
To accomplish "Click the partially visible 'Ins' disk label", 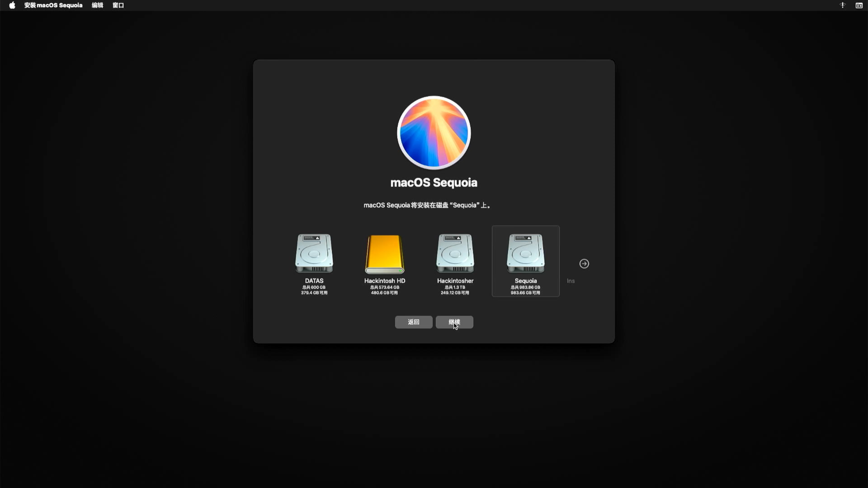I will 571,281.
